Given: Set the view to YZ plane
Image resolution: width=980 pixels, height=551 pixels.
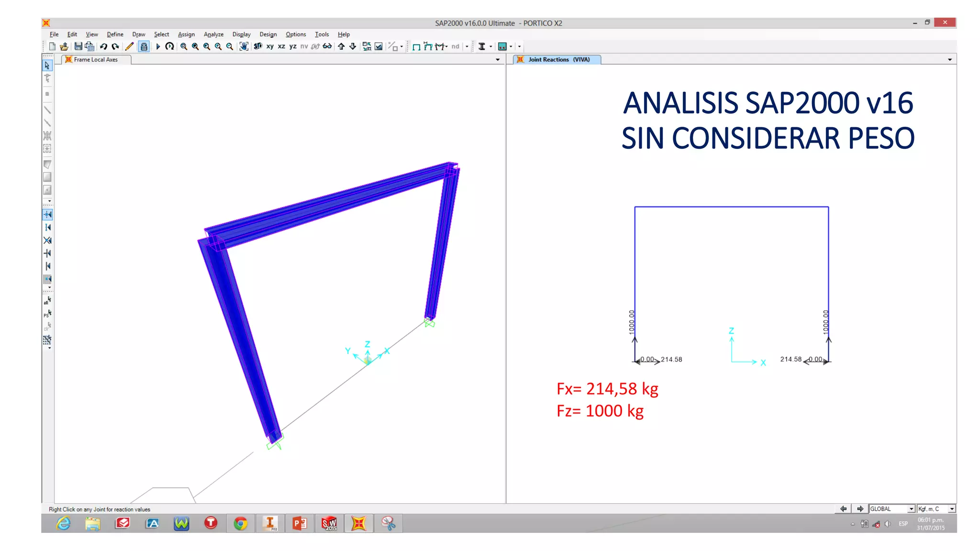Looking at the screenshot, I should point(293,46).
